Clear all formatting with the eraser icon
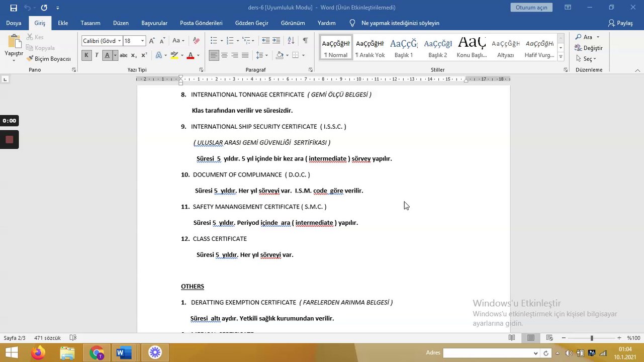644x362 pixels. click(x=196, y=41)
